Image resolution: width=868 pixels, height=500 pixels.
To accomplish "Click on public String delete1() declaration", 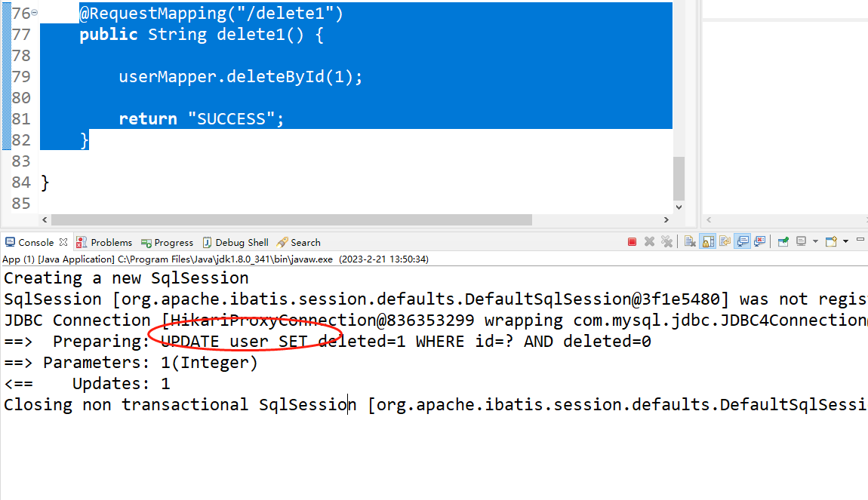I will [202, 34].
